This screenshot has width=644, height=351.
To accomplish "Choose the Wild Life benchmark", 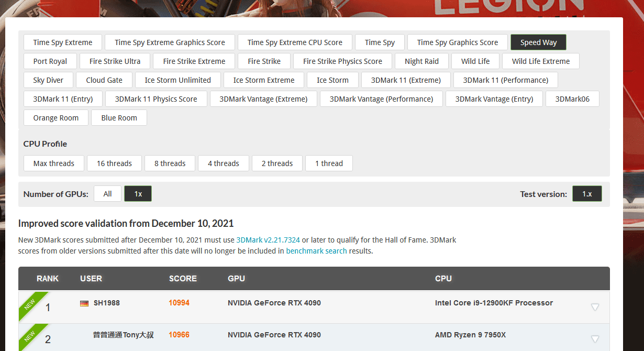I will [x=475, y=61].
